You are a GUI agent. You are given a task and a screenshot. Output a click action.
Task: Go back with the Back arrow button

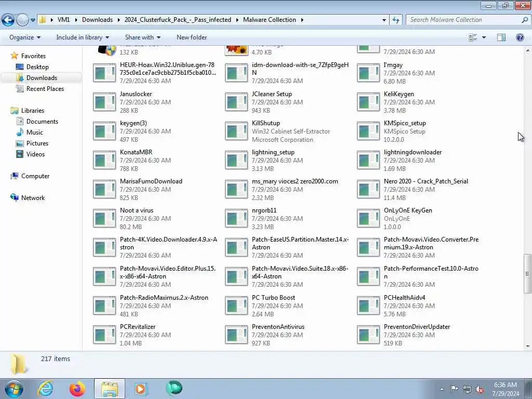(x=8, y=20)
